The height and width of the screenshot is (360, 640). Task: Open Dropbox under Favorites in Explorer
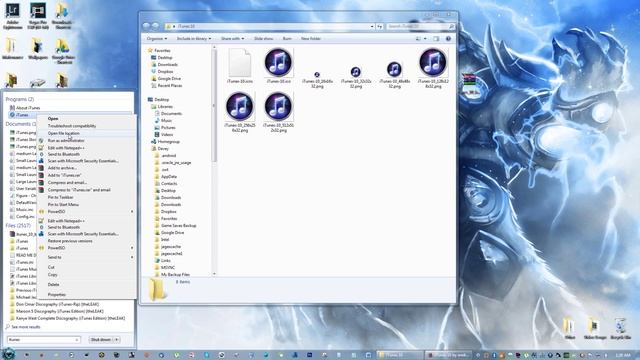coord(165,71)
